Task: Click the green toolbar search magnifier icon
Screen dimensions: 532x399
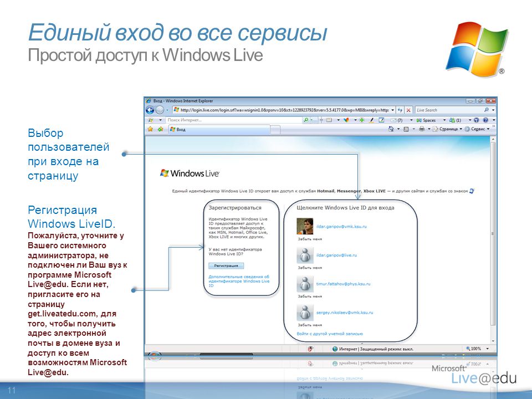Action: pos(306,120)
